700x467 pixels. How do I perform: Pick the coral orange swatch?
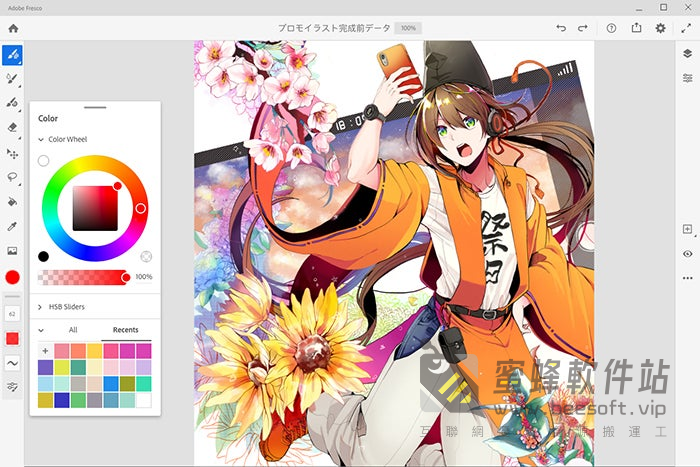[78, 351]
